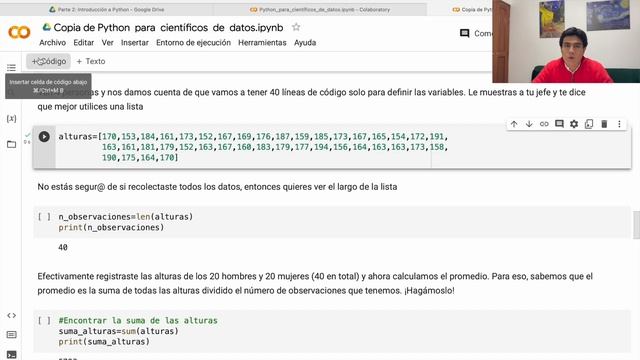Open the Ayuda menu

tap(305, 42)
